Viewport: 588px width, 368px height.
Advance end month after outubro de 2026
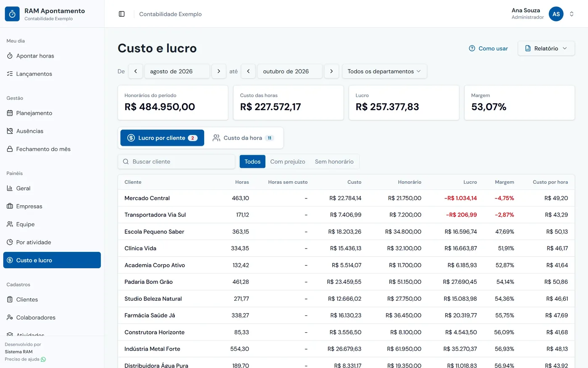pos(331,71)
